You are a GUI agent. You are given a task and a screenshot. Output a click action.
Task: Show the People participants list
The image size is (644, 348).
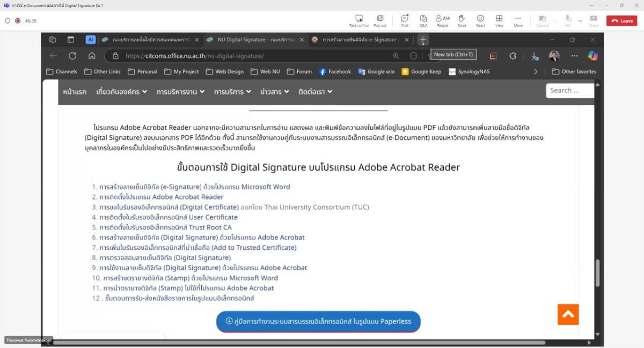pyautogui.click(x=442, y=20)
